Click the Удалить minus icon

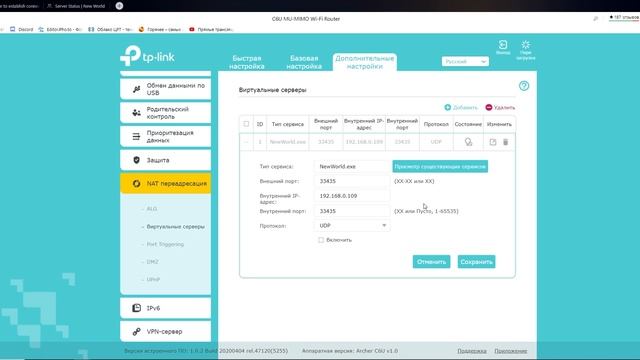[x=489, y=107]
